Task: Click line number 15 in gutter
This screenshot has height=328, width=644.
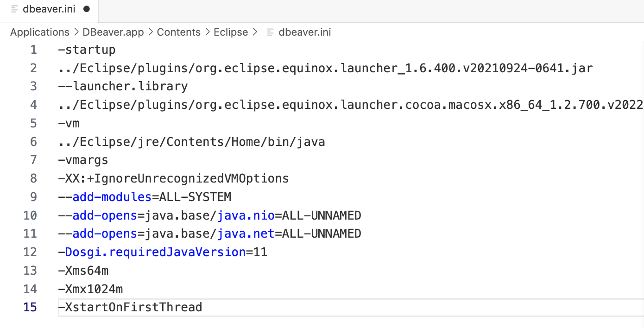Action: pyautogui.click(x=30, y=307)
